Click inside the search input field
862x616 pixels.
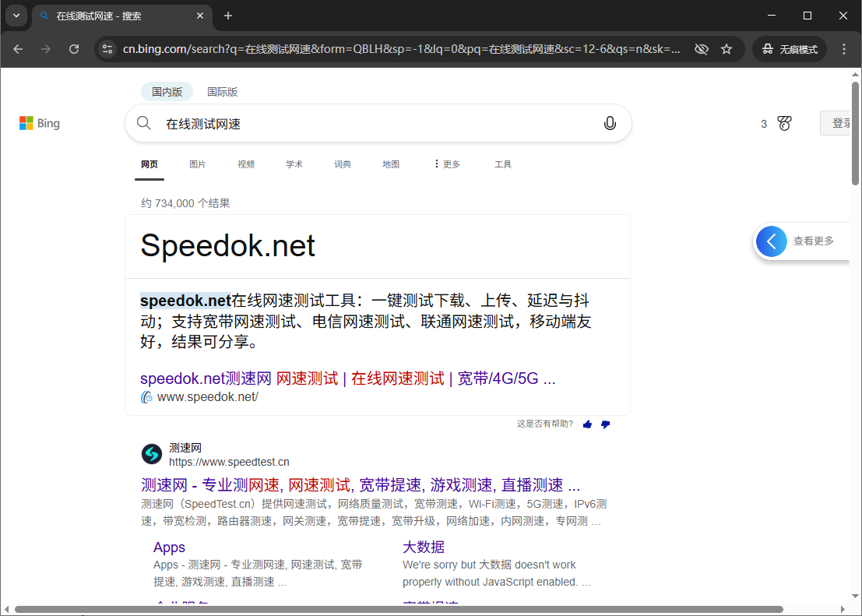[x=350, y=122]
